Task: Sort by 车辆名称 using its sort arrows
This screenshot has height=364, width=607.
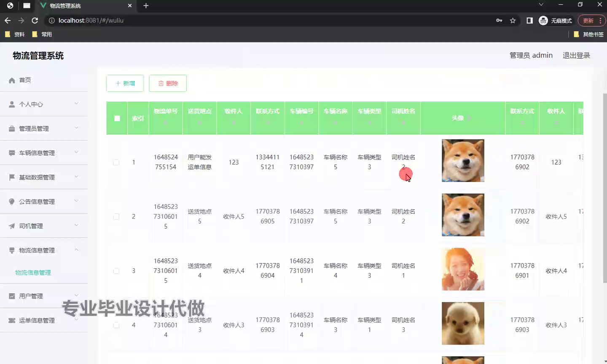Action: [x=336, y=122]
